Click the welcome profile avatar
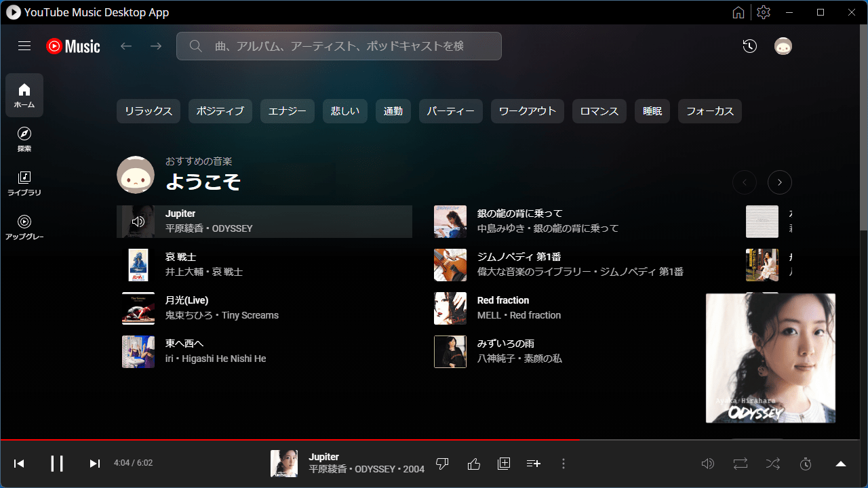Viewport: 868px width, 488px height. coord(136,175)
